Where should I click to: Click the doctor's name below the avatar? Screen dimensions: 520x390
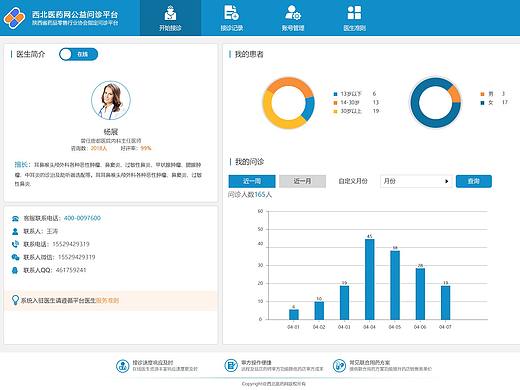[x=111, y=132]
